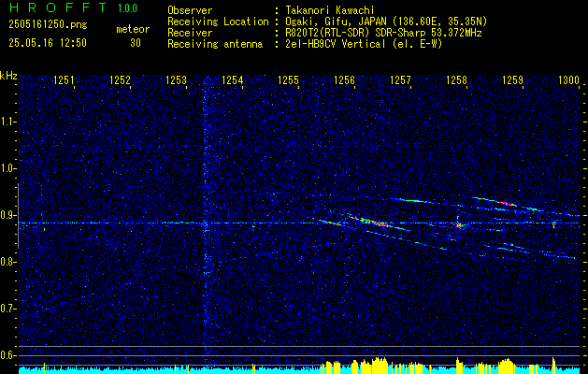Click the meteor label
Viewport: 588px width, 374px height.
click(133, 29)
